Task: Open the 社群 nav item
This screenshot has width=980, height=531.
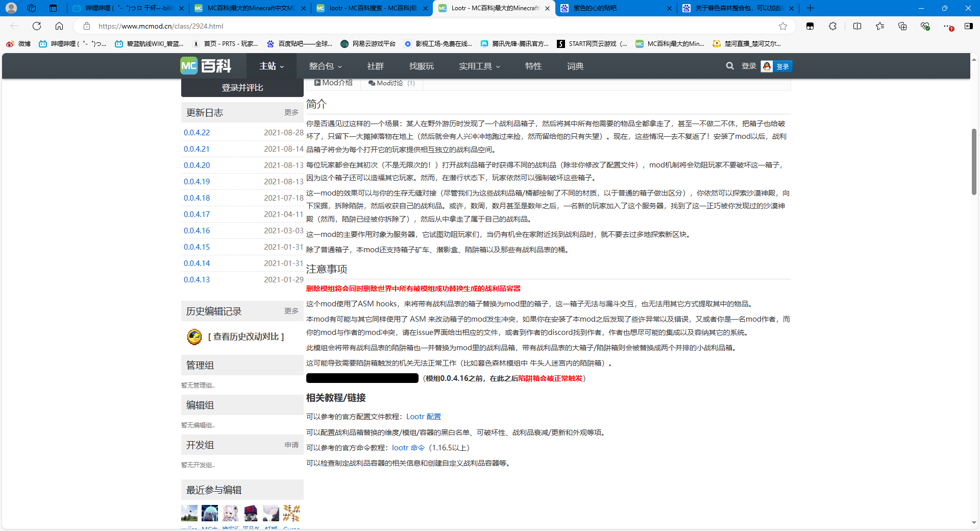Action: (375, 66)
